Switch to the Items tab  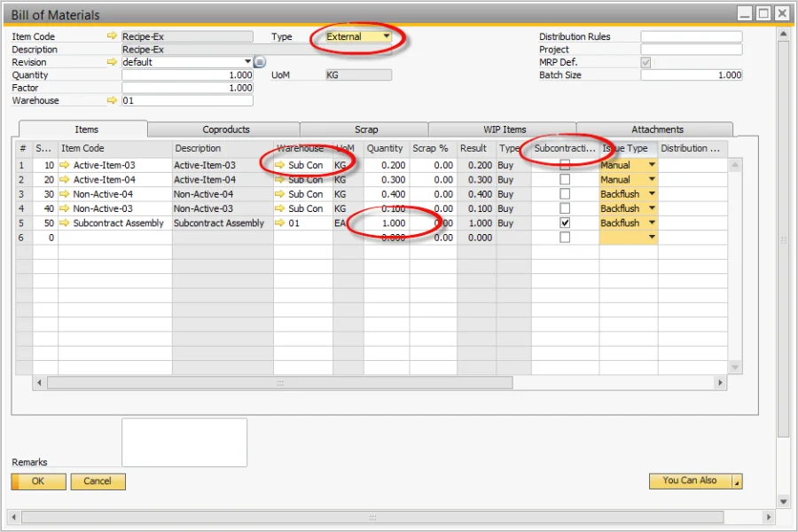[83, 129]
